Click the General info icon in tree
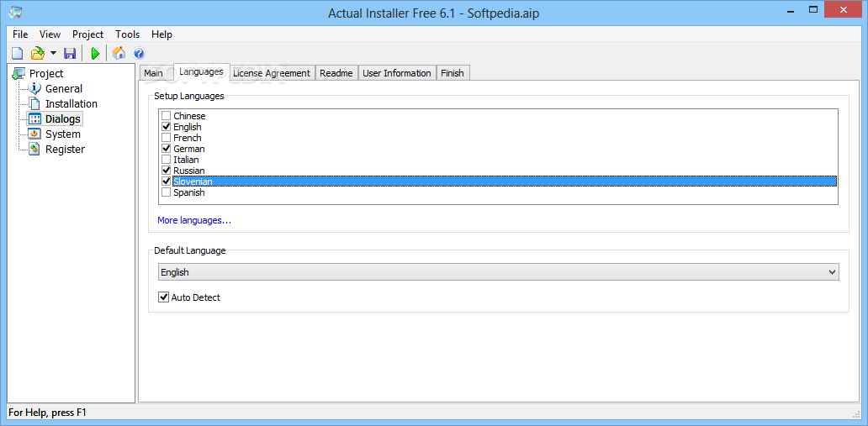Image resolution: width=868 pixels, height=426 pixels. tap(34, 88)
